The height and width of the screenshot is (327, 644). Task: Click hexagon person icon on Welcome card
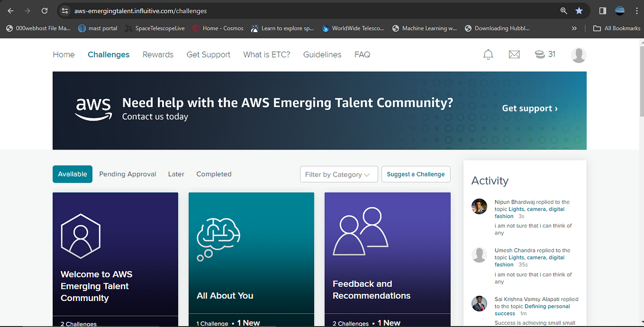pos(81,236)
